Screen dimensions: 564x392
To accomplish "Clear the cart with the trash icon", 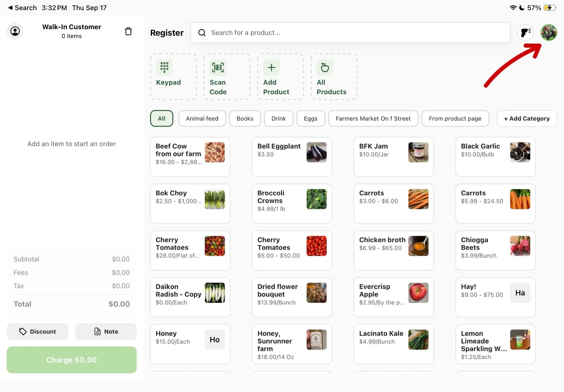I will [128, 31].
